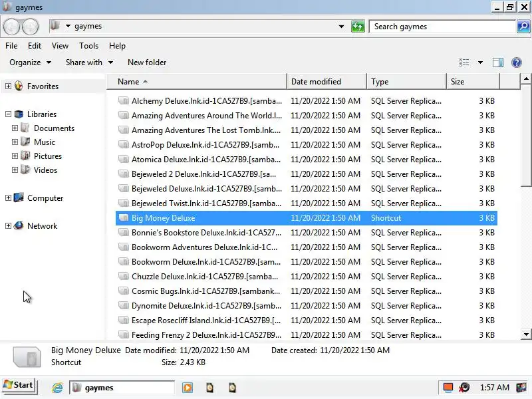Go back with the Back arrow button

point(11,27)
